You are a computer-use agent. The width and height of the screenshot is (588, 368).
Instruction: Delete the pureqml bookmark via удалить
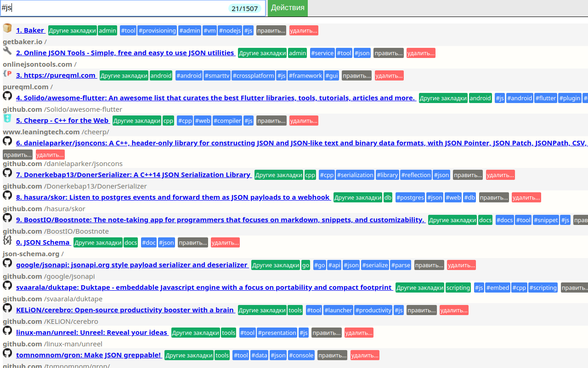tap(389, 75)
